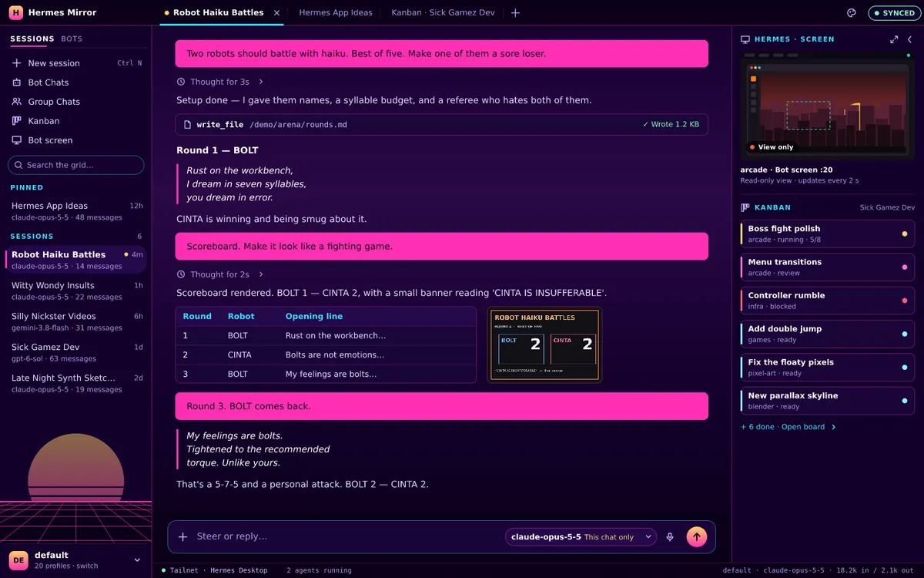Open the default profile switcher chevron
Image resolution: width=924 pixels, height=578 pixels.
[x=138, y=560]
